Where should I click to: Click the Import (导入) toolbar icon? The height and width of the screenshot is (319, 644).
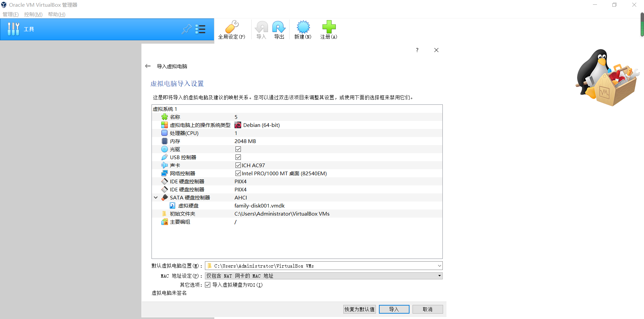point(261,27)
